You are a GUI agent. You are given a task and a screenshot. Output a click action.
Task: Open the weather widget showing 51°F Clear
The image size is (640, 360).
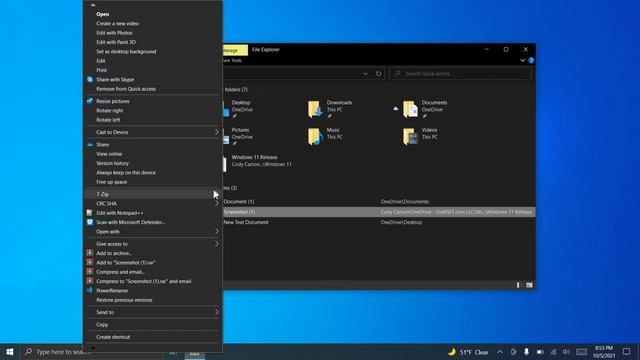tap(468, 352)
